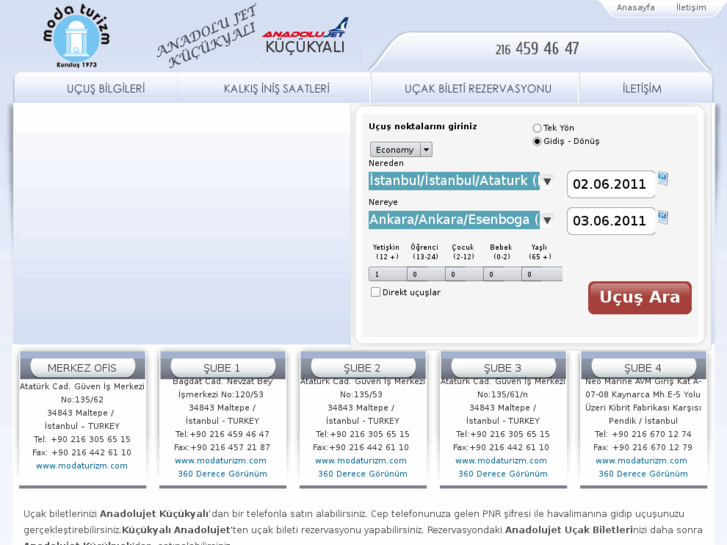Open the Yetişkin passenger count selector
The height and width of the screenshot is (545, 727).
[x=388, y=274]
